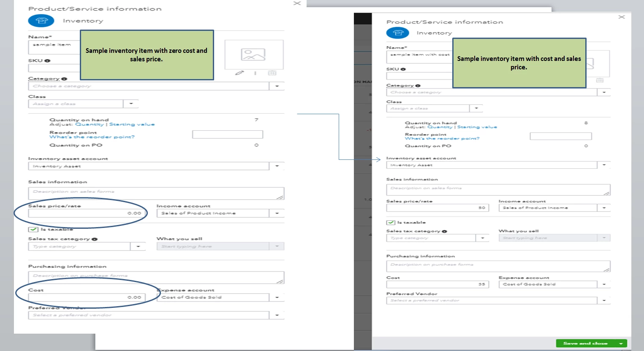Viewport: 644px width, 351px height.
Task: Toggle the Is taxable checkbox in right panel
Action: click(x=390, y=222)
